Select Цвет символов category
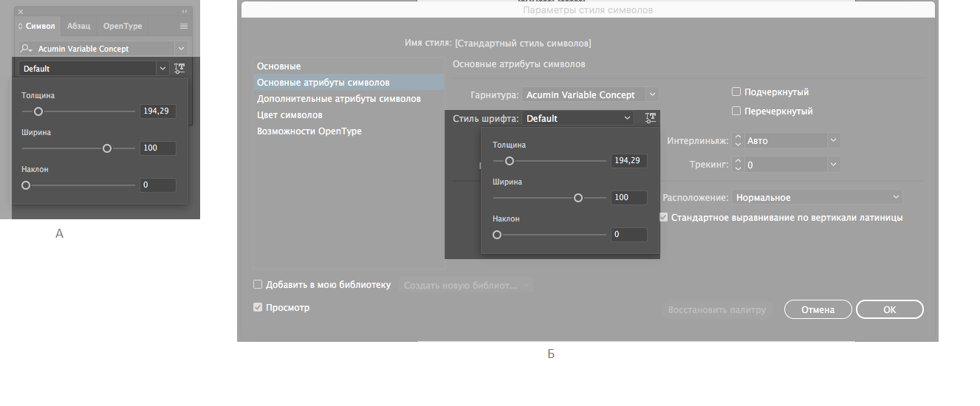980x406 pixels. point(348,115)
